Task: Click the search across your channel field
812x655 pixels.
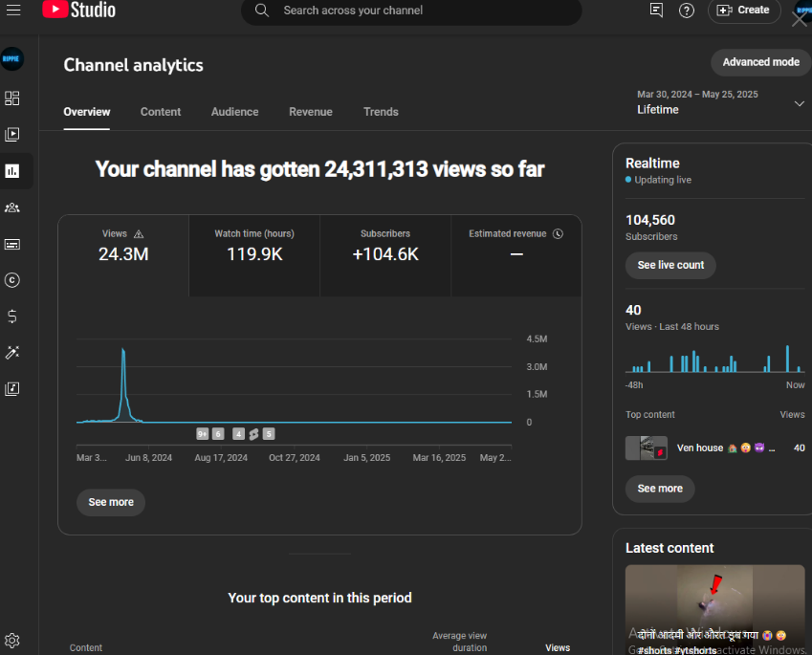Action: (x=411, y=11)
